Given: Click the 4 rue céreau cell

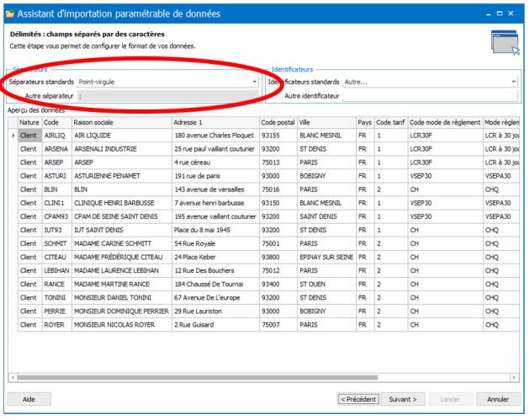Looking at the screenshot, I should (x=215, y=162).
